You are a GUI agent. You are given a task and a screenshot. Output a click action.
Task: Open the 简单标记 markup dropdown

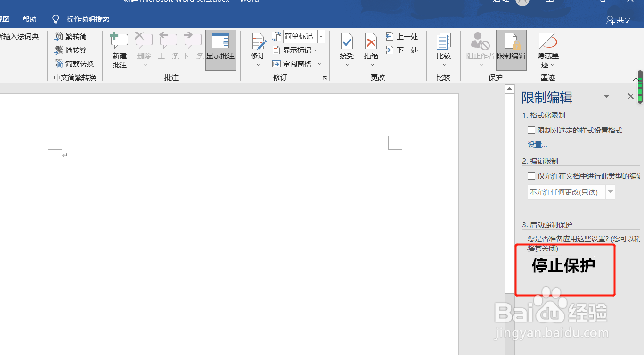321,36
